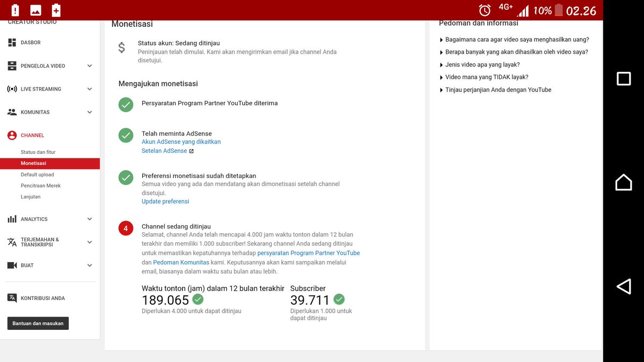Open Akun AdSense yang dikaitkan link

pos(181,142)
